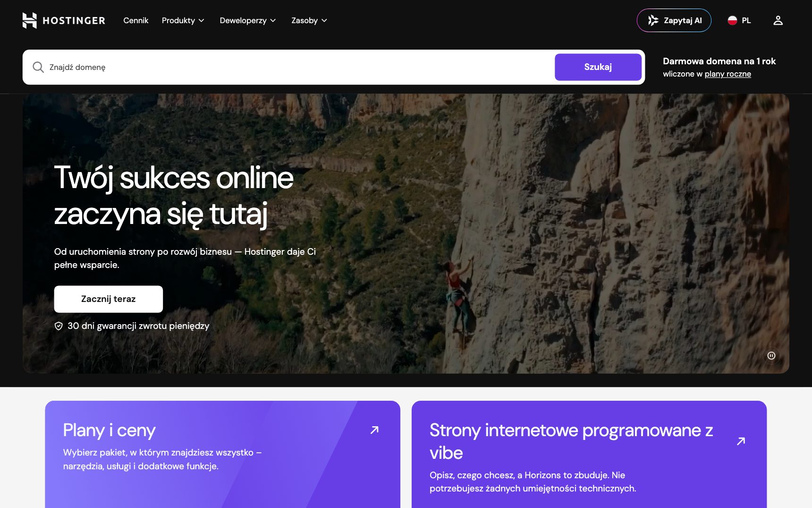Click 'Od uruchomienia strony po rozwój biznesu' text
Image resolution: width=812 pixels, height=508 pixels.
point(143,252)
